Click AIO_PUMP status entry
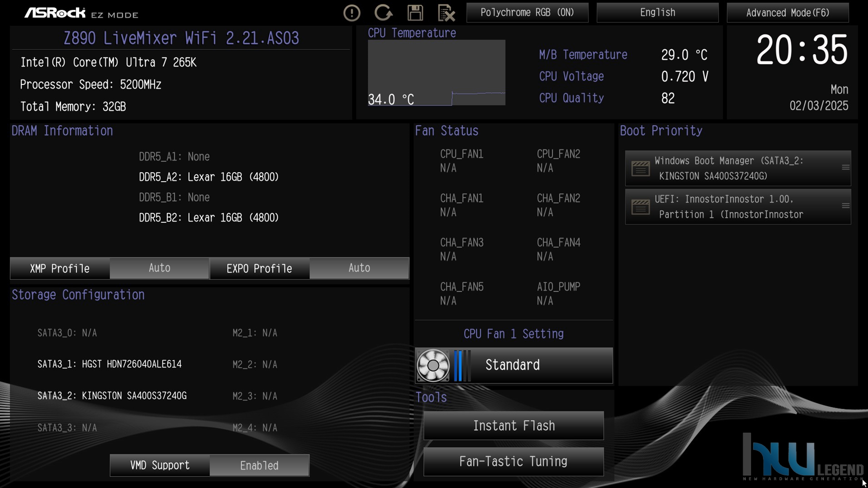Viewport: 868px width, 488px height. pos(559,294)
